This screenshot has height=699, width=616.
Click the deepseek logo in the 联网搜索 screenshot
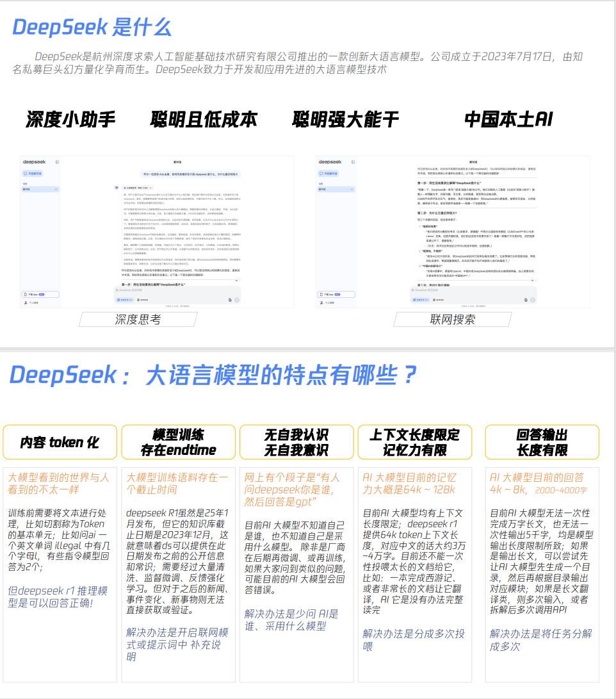[330, 162]
